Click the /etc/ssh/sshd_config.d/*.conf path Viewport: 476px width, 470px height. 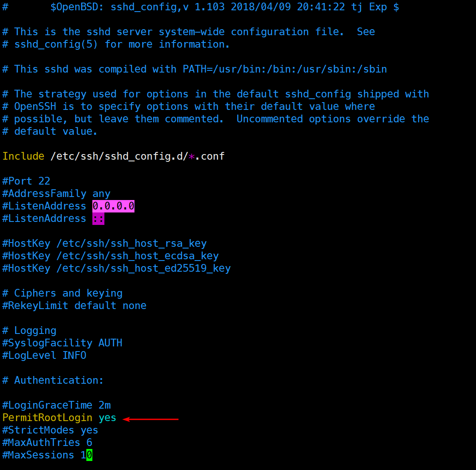[137, 156]
